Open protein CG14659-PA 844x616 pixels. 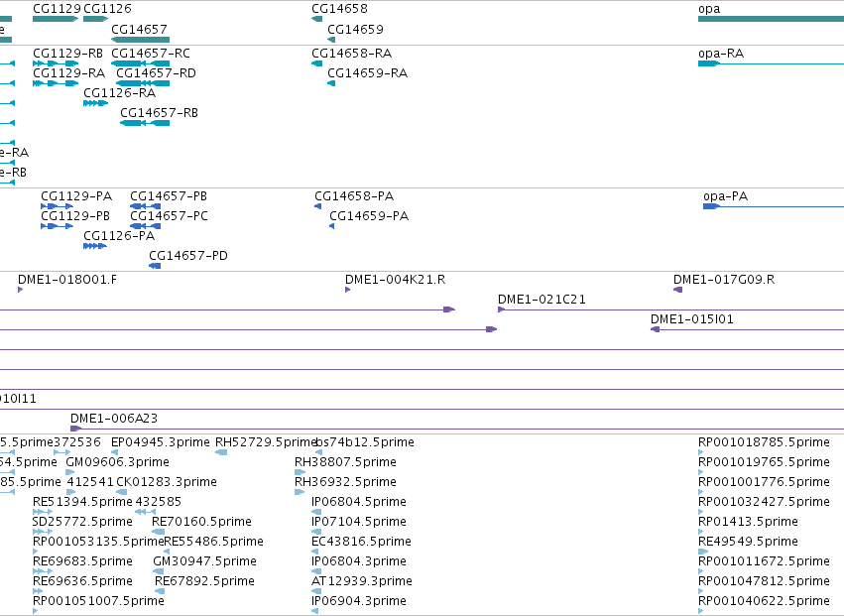(369, 216)
